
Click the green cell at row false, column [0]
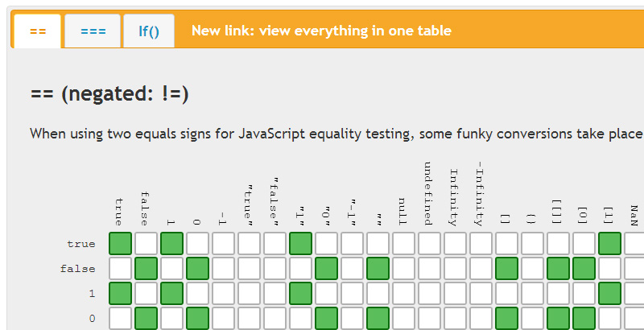(x=584, y=270)
